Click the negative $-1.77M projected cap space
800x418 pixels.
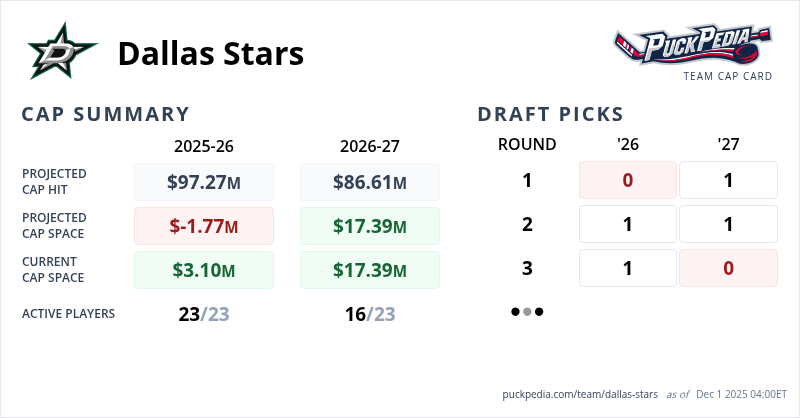(204, 226)
